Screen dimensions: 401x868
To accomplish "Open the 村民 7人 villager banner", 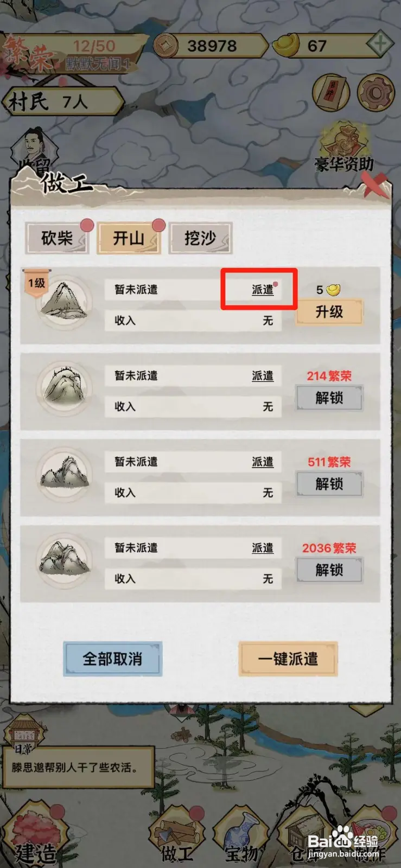I will (x=62, y=101).
